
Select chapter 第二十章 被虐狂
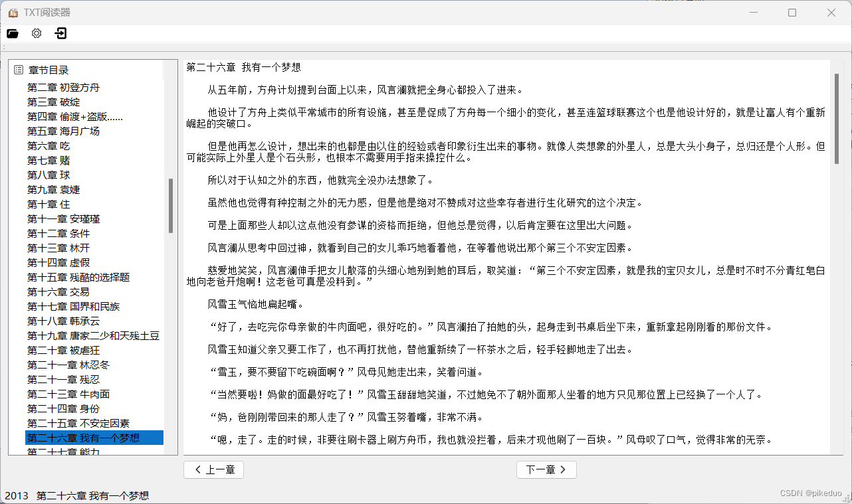click(63, 351)
